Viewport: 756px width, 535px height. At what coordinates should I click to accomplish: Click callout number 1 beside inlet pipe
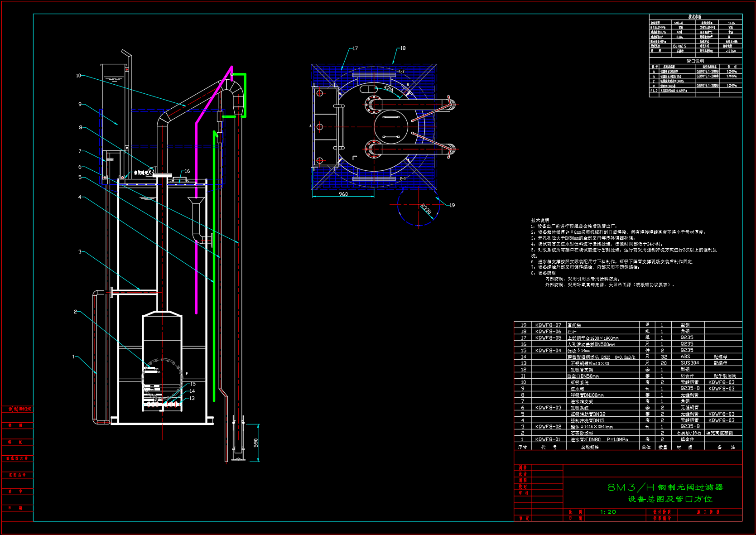click(x=73, y=357)
